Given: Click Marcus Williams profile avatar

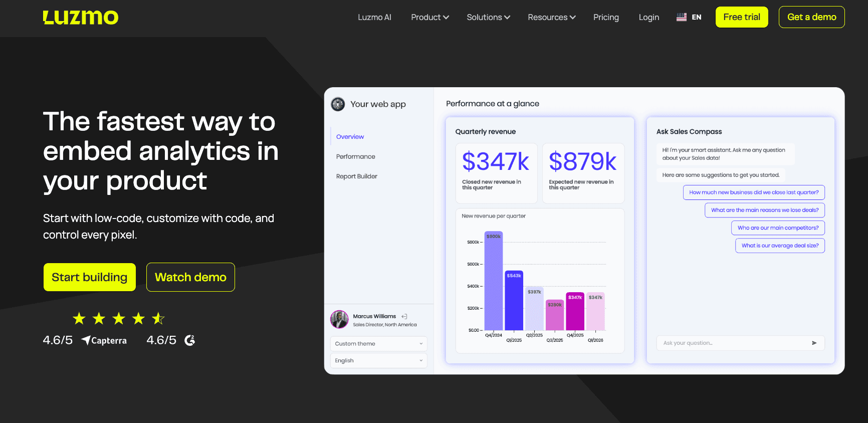Looking at the screenshot, I should click(339, 319).
